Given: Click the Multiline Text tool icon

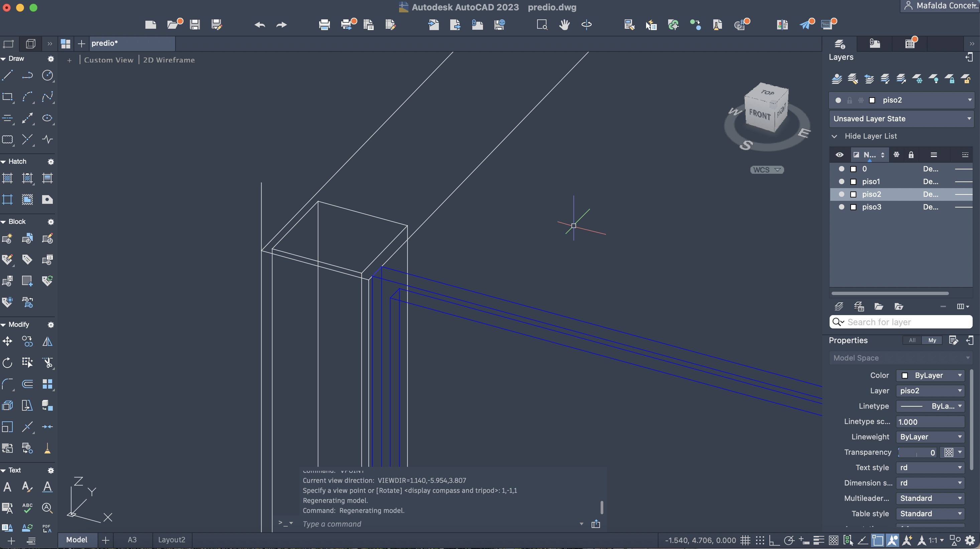Looking at the screenshot, I should click(8, 487).
